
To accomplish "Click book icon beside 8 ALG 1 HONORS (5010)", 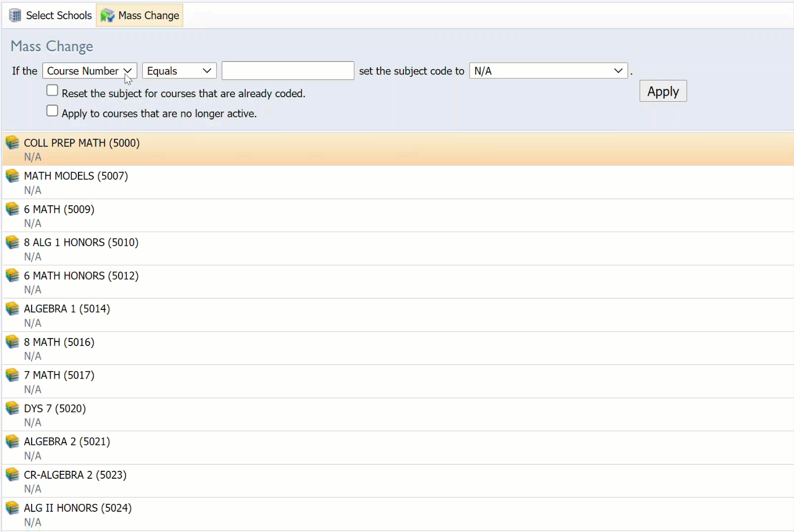I will [x=12, y=242].
